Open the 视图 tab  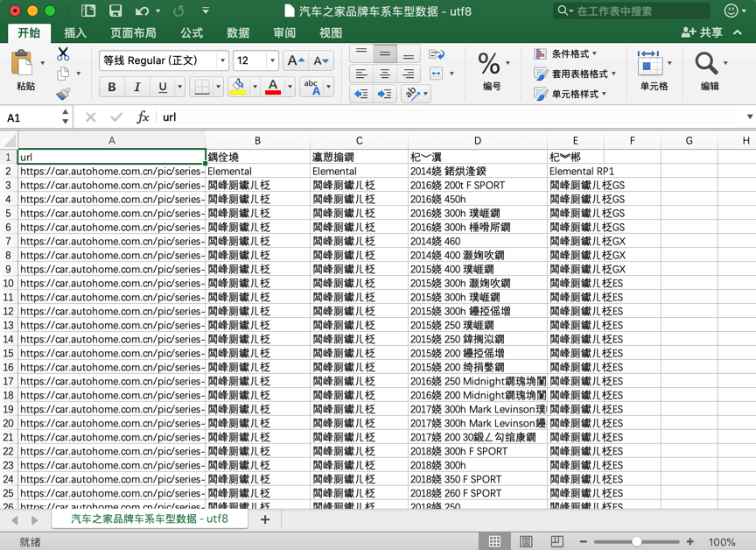click(330, 32)
